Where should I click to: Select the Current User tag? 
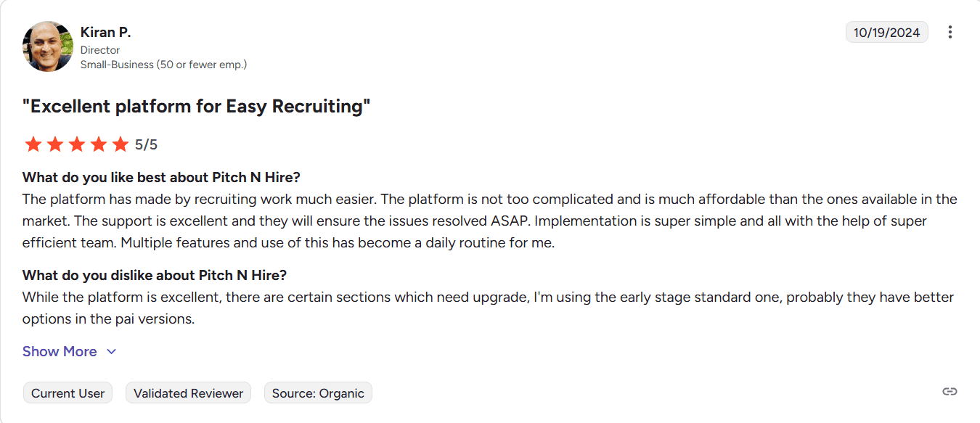68,393
